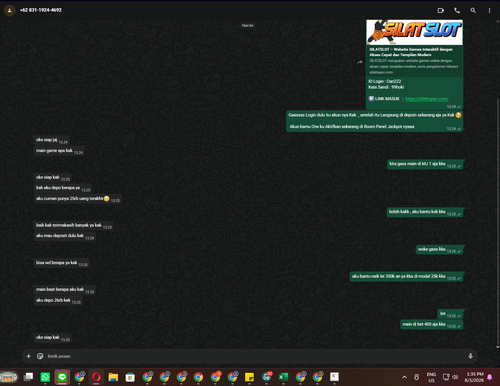Click the 'main di bet 400 aja kka' message
500x386 pixels.
click(432, 324)
